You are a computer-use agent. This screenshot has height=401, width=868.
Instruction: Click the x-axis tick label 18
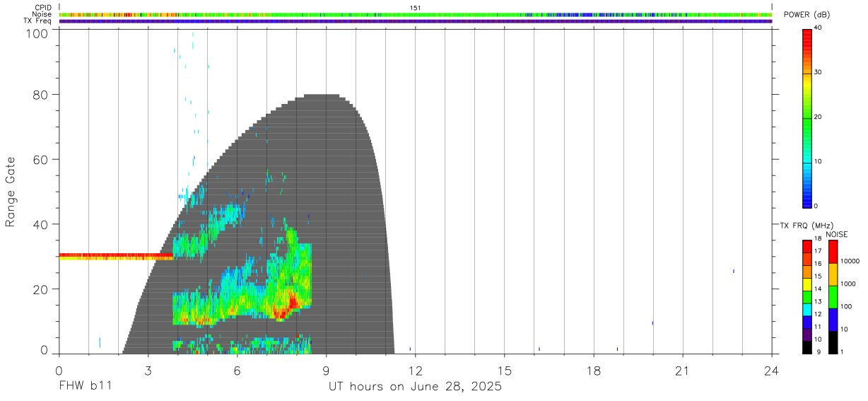[x=594, y=371]
